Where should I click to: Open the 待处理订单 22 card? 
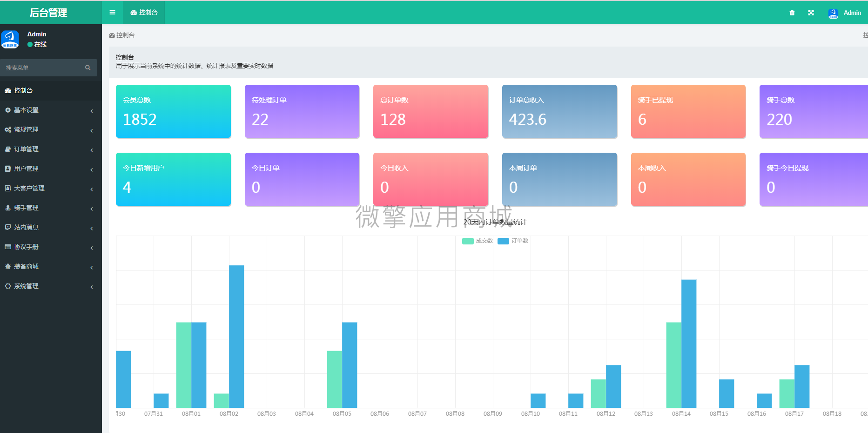(x=302, y=111)
